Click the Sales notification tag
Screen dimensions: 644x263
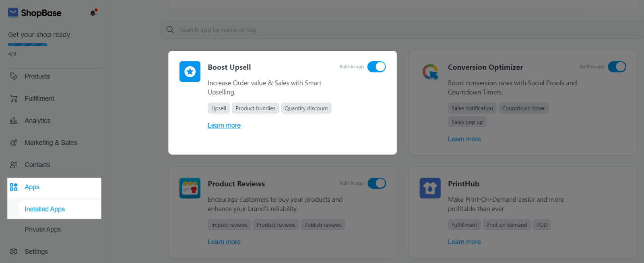[x=472, y=108]
